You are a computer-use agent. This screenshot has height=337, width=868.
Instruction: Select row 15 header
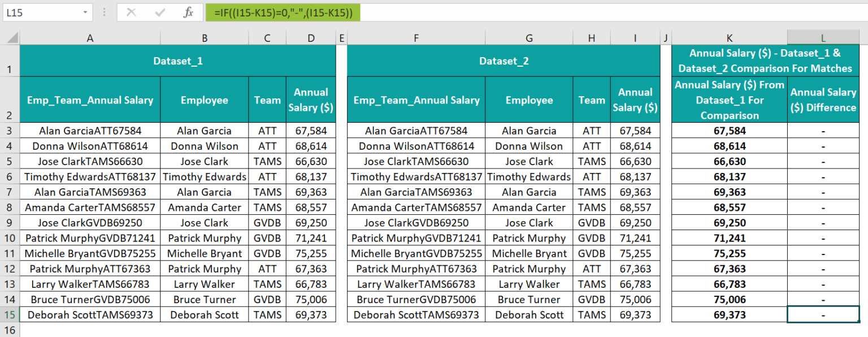(x=10, y=315)
